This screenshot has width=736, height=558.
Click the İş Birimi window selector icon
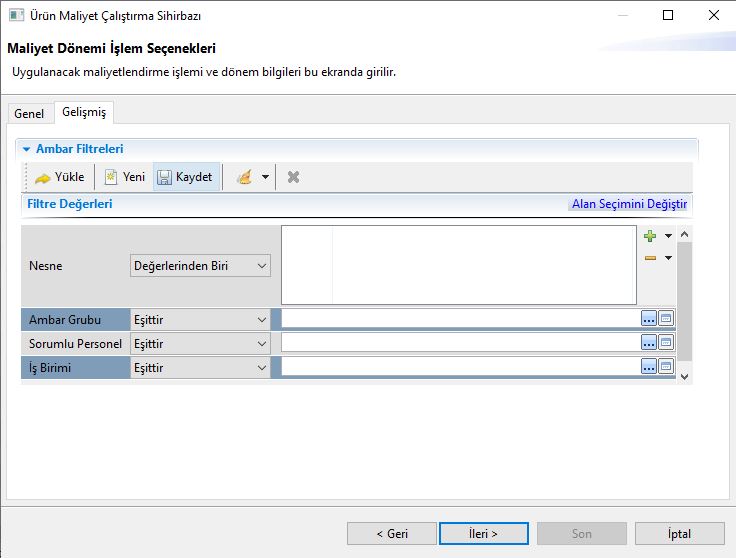click(666, 367)
